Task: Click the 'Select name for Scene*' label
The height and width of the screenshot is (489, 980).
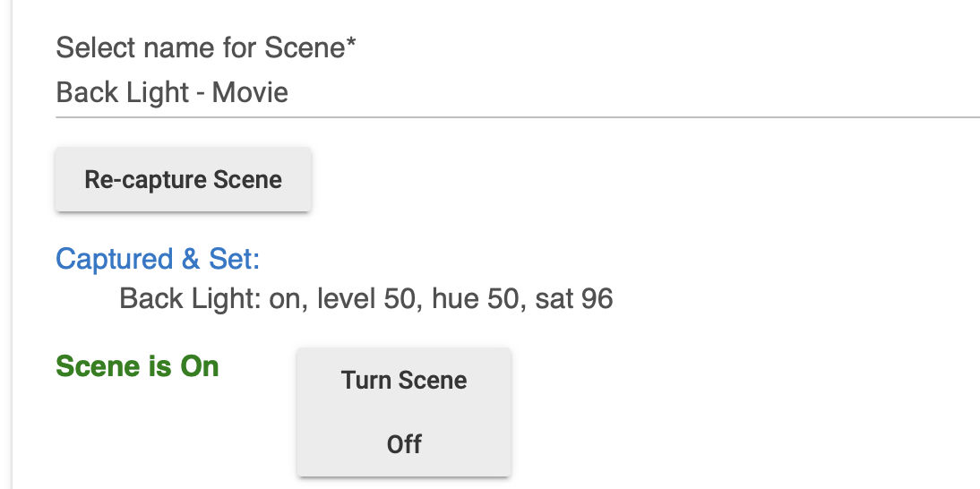Action: [206, 47]
